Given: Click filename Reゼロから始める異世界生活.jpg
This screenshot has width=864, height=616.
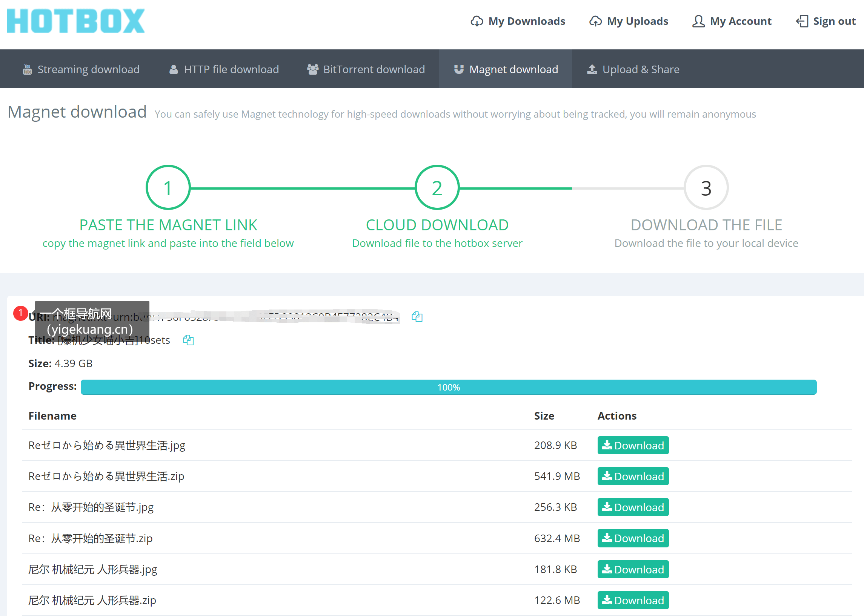Looking at the screenshot, I should coord(107,445).
